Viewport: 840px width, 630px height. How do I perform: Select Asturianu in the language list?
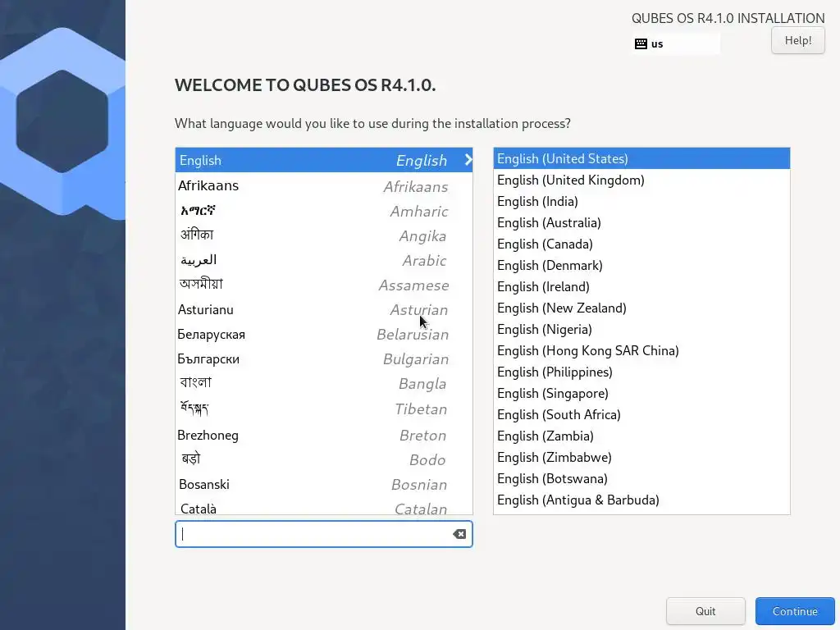(x=323, y=309)
